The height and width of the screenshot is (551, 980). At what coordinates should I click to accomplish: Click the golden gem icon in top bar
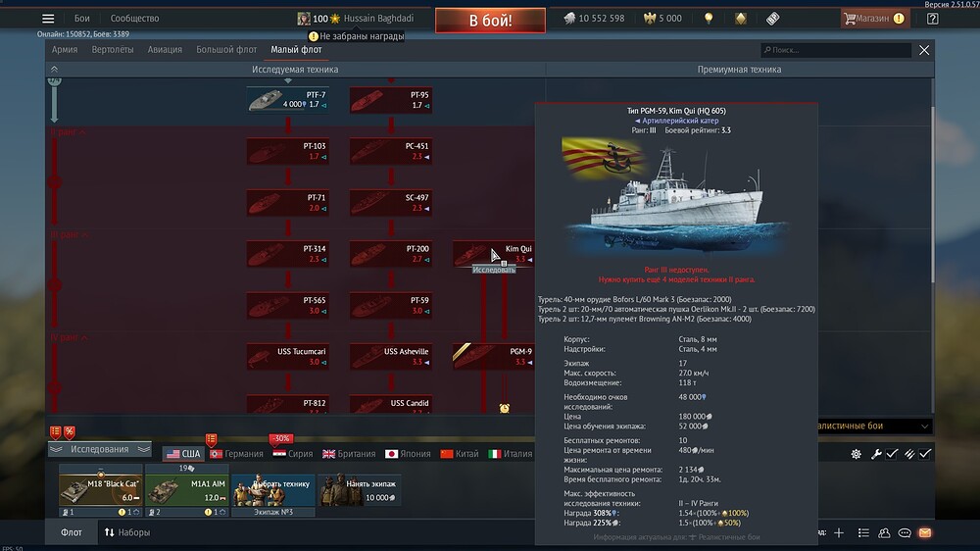(x=741, y=18)
